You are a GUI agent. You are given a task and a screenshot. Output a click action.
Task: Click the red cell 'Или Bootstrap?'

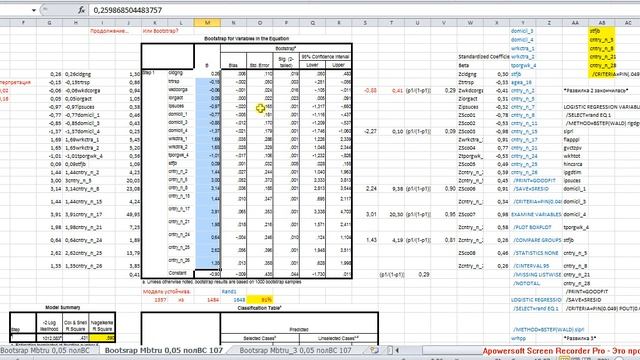(160, 31)
